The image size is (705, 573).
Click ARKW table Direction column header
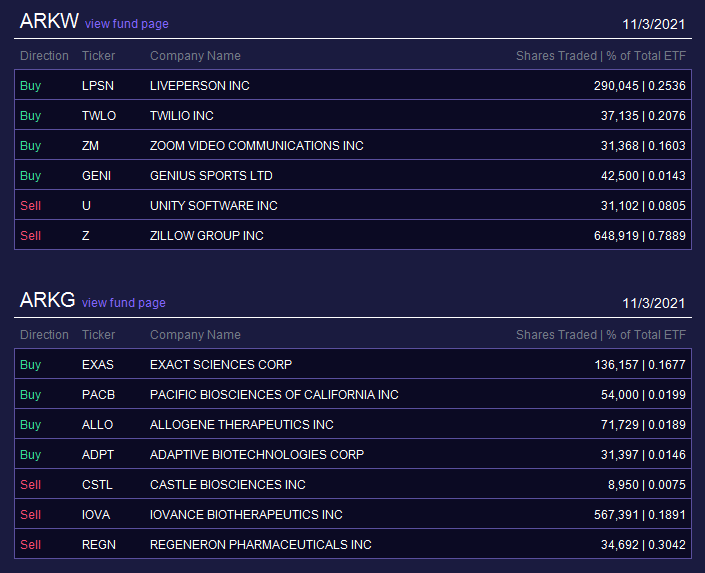point(45,56)
